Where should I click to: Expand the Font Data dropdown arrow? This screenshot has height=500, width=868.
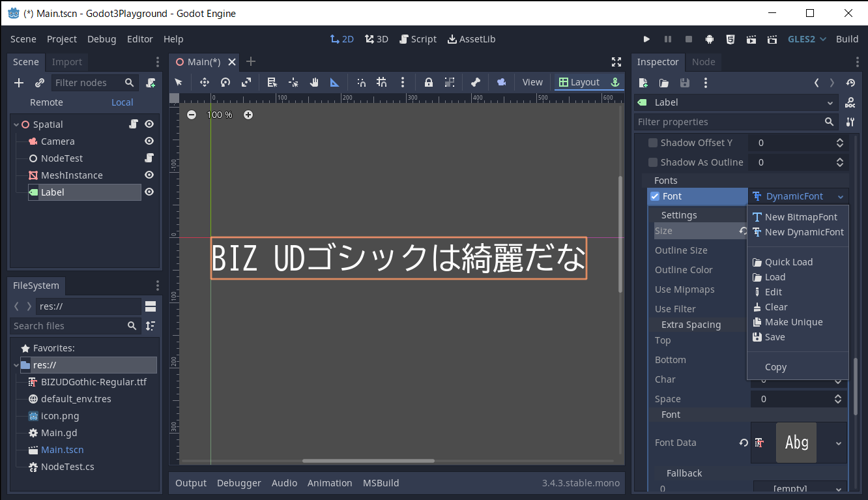pyautogui.click(x=839, y=443)
